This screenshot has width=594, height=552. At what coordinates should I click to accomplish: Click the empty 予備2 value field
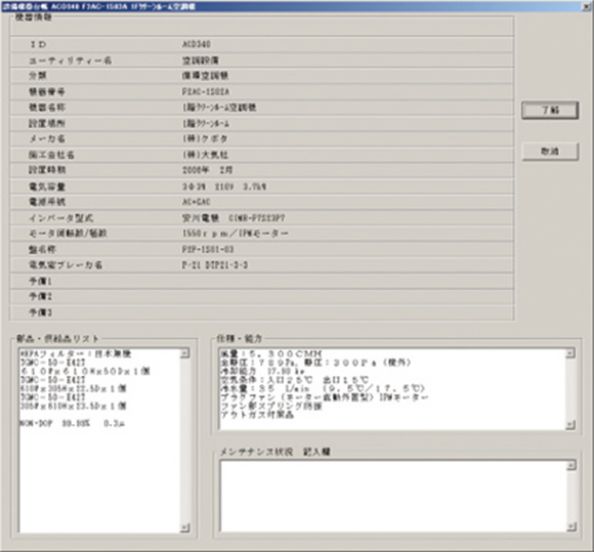point(347,297)
